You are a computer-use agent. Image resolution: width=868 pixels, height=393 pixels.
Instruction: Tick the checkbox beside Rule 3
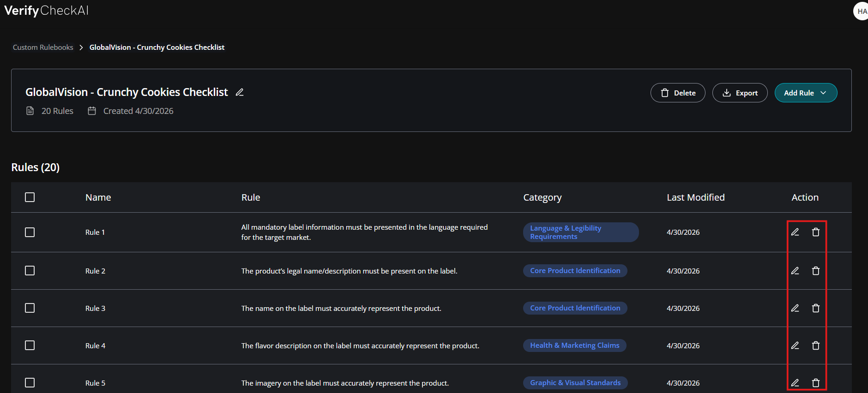(30, 308)
